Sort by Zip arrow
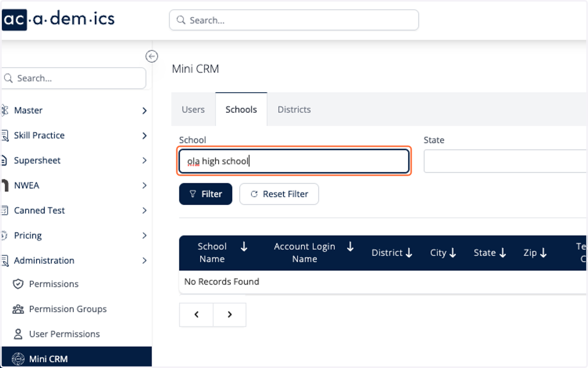The width and height of the screenshot is (588, 368). coord(543,253)
